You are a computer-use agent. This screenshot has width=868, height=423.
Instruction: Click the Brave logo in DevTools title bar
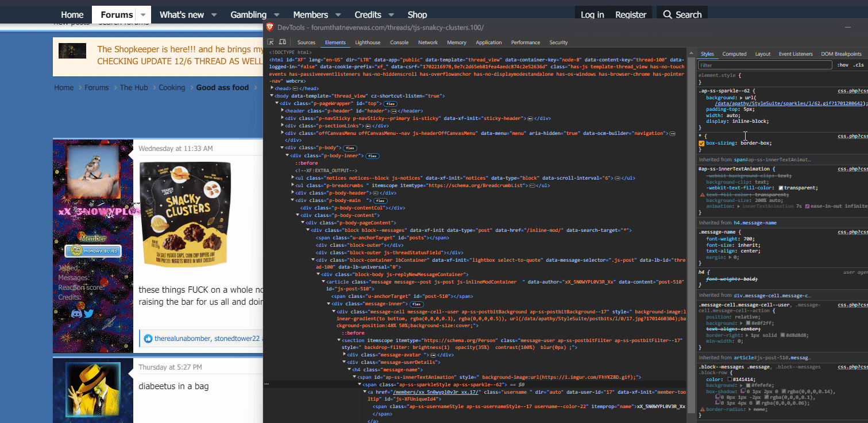click(x=270, y=28)
